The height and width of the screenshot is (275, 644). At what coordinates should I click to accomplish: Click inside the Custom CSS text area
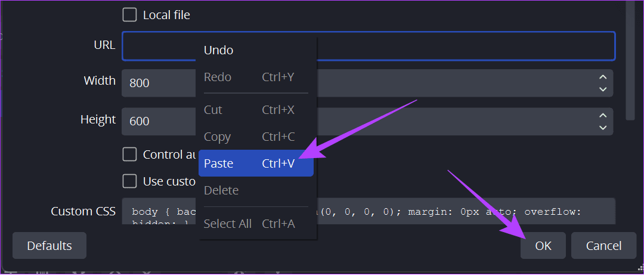click(369, 211)
